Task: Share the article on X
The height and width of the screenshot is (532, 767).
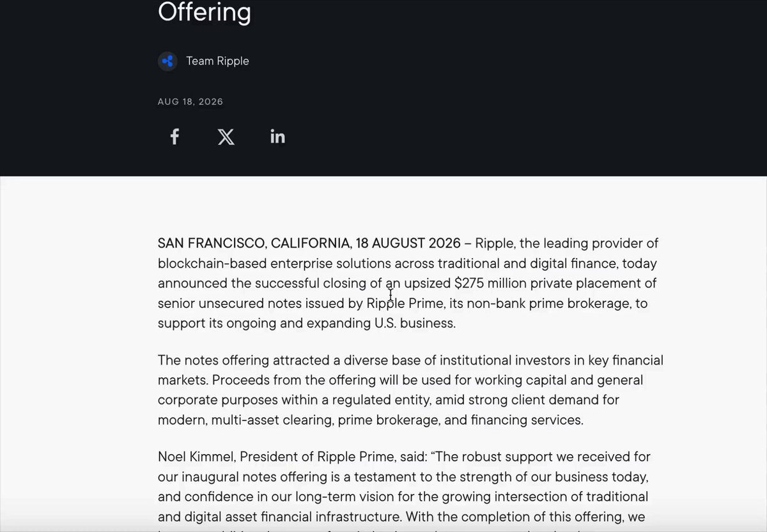Action: coord(226,137)
